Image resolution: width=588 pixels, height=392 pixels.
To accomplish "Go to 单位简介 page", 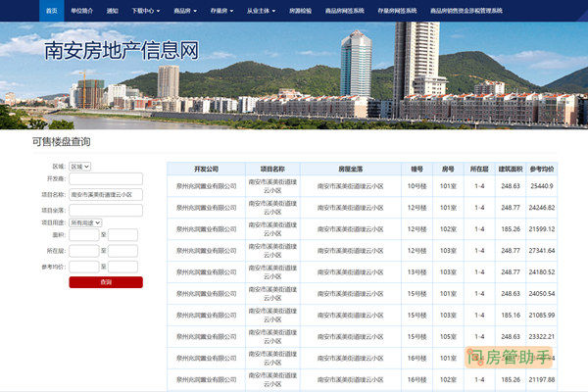I will [81, 11].
